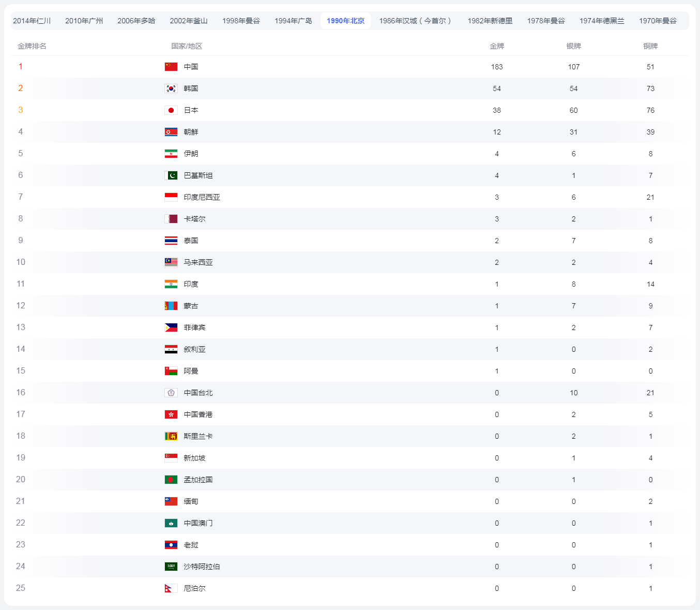Click South Korea's bronze count 73
700x610 pixels.
650,88
